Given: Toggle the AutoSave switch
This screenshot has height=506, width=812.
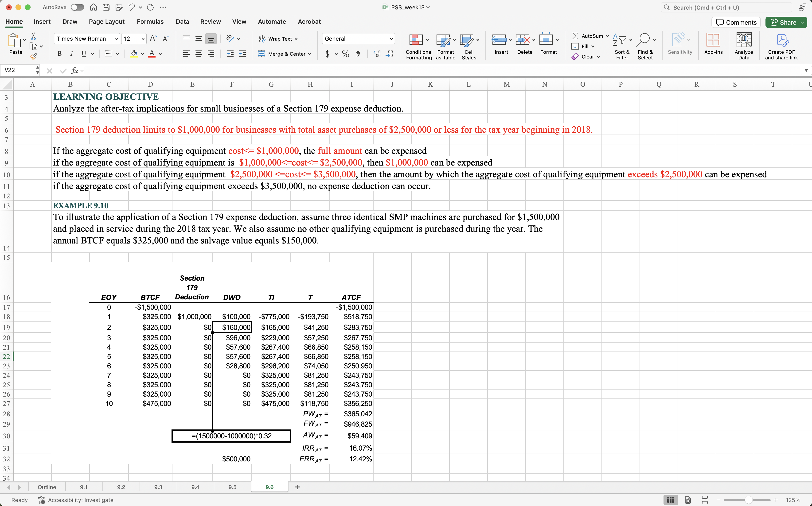Looking at the screenshot, I should point(77,7).
